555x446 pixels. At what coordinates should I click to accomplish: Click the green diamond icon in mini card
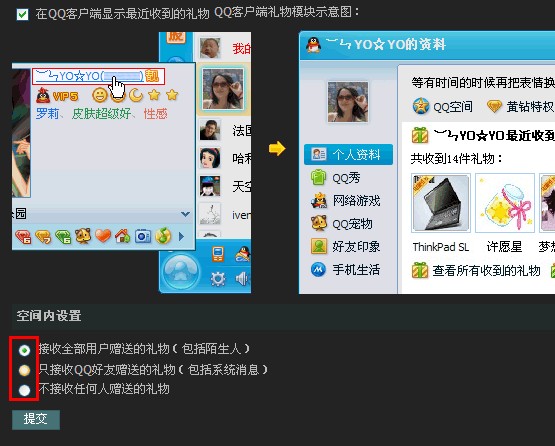(x=63, y=236)
